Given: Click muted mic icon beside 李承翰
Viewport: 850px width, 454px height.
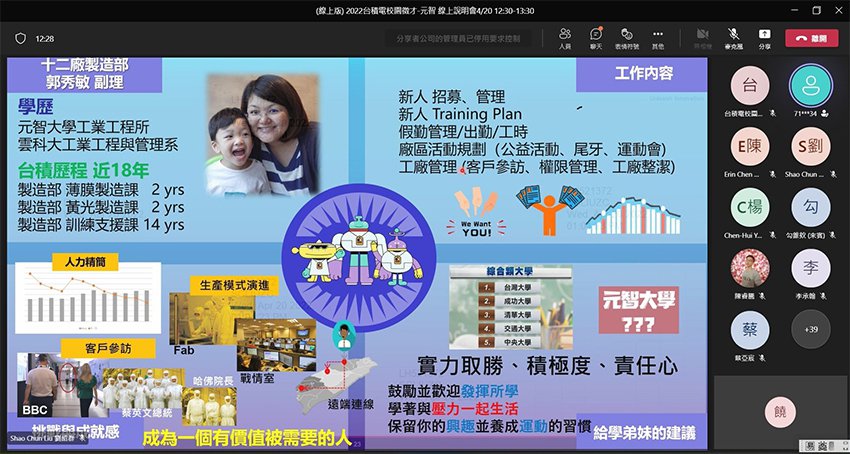Looking at the screenshot, I should (x=823, y=296).
